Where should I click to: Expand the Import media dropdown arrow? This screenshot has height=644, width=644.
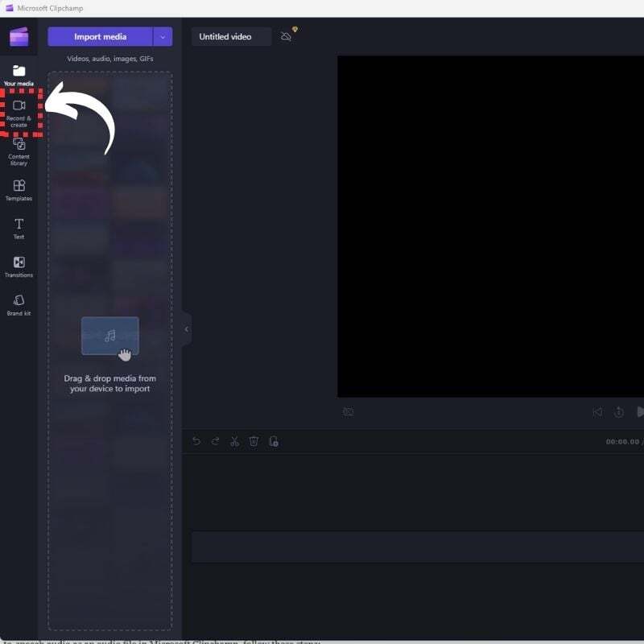click(x=163, y=36)
